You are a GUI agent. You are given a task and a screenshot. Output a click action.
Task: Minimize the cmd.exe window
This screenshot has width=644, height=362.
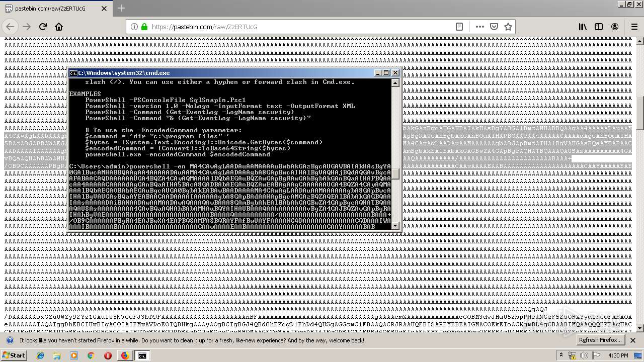378,73
